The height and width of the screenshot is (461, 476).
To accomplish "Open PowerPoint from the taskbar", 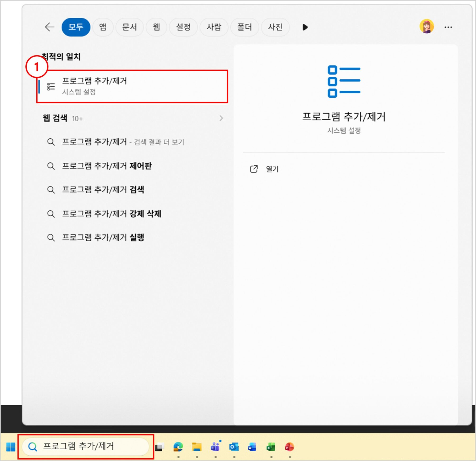I will (290, 447).
